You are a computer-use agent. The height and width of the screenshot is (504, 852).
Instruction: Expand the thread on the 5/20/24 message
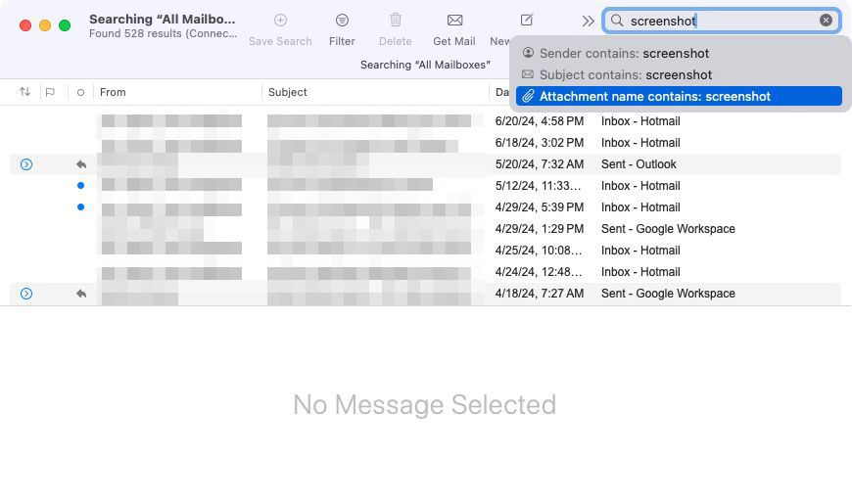[x=26, y=164]
